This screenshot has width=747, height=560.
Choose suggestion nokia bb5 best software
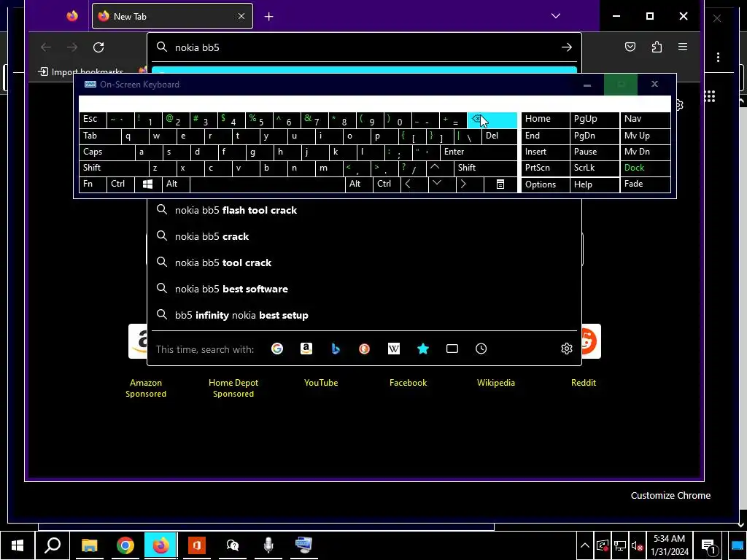[x=365, y=289]
